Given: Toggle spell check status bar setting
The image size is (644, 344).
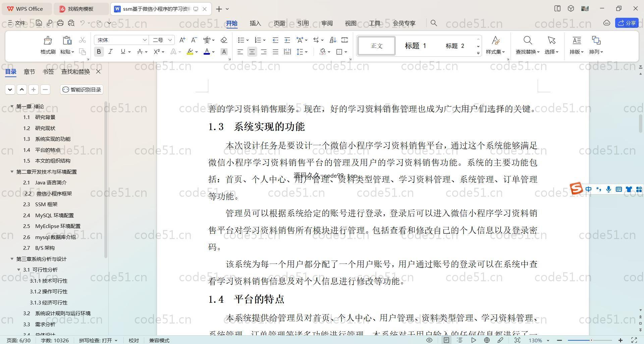Looking at the screenshot, I should point(98,340).
